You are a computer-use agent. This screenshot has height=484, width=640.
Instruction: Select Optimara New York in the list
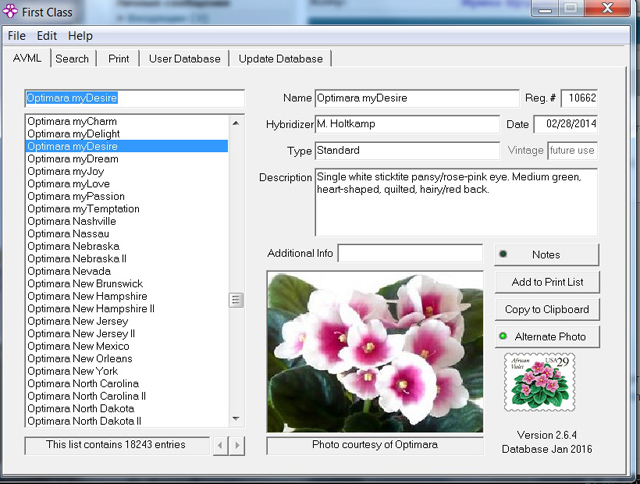coord(127,371)
